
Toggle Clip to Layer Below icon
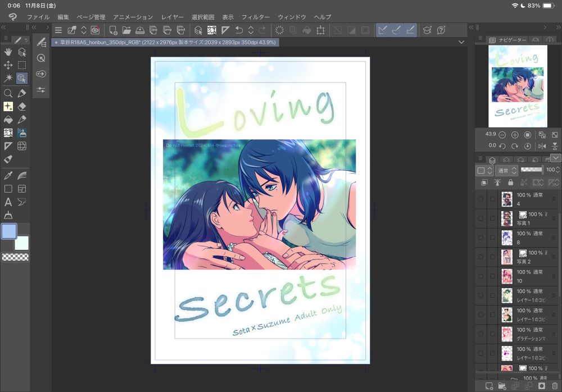(x=484, y=183)
